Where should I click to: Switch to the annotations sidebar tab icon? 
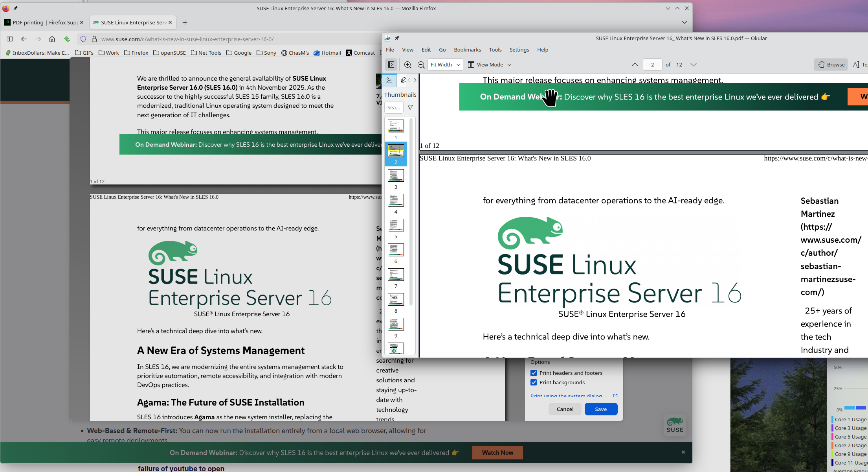point(403,80)
